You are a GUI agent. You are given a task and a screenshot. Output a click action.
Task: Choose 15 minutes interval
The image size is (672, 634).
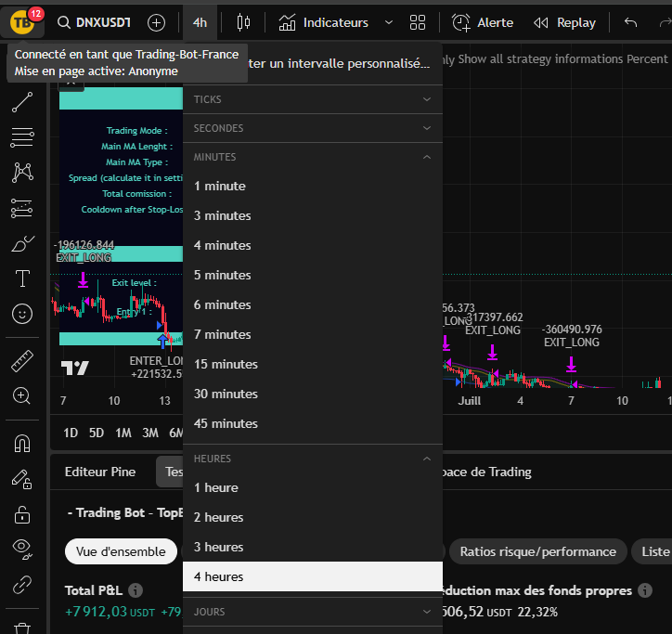coord(226,364)
